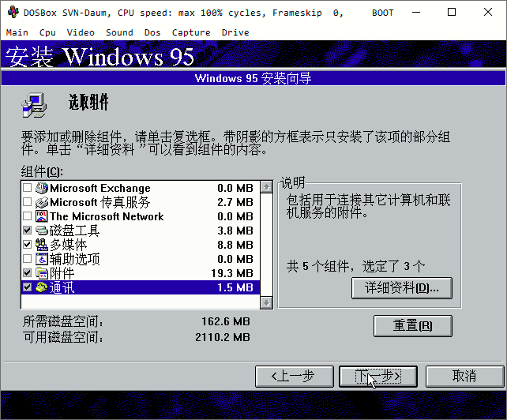Click the 详细资料(D)... details button
The image size is (507, 420).
(402, 287)
